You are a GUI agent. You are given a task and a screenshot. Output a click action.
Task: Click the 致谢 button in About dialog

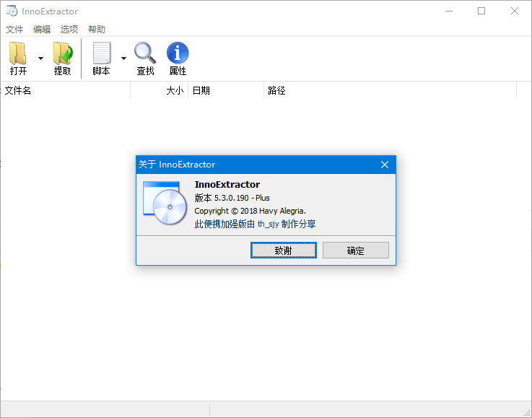coord(284,251)
